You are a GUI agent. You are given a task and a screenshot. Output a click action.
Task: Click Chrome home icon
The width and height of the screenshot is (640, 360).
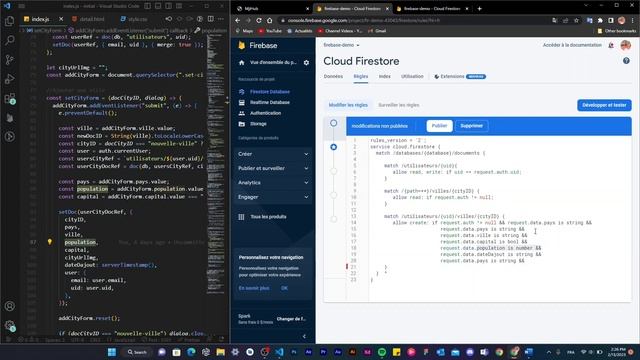pos(269,20)
